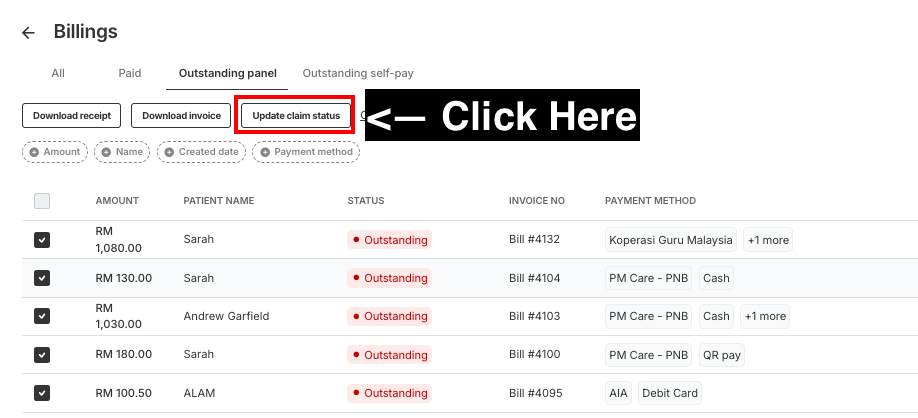Click the RM 180.00 amount
The image size is (918, 418).
click(124, 354)
